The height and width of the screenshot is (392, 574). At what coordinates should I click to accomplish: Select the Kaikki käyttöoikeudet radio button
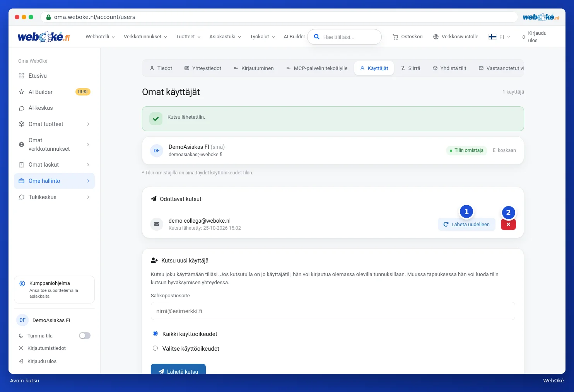[x=155, y=333]
